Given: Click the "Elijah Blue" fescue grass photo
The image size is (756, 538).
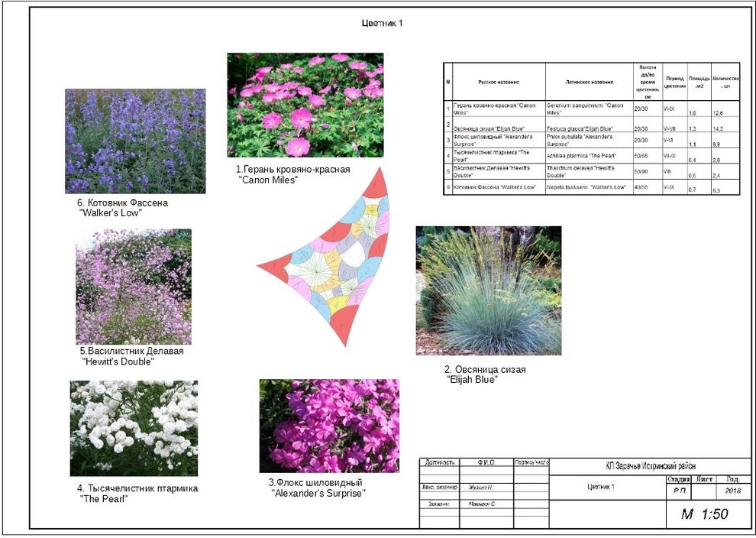Looking at the screenshot, I should point(488,290).
